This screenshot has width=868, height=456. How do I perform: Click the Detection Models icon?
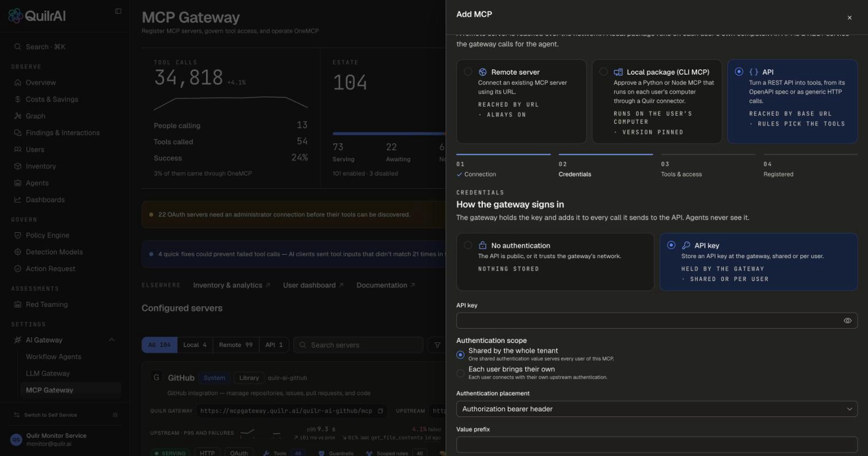point(18,252)
